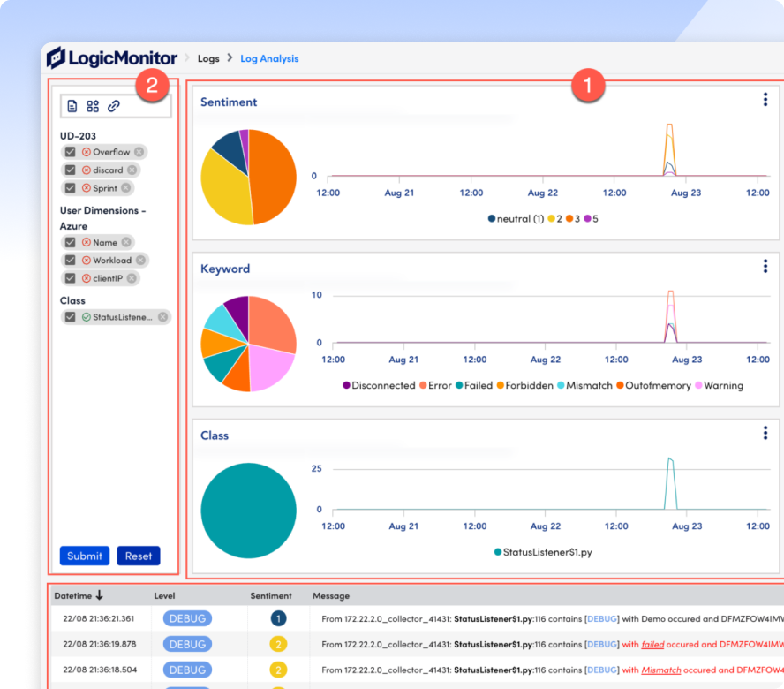Open the Sentiment panel options menu
This screenshot has height=689, width=784.
pos(765,100)
